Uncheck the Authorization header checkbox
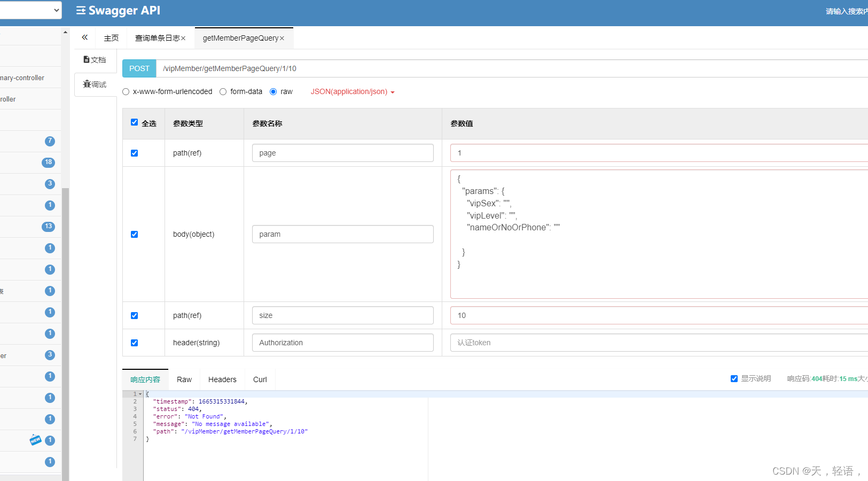 pos(134,343)
